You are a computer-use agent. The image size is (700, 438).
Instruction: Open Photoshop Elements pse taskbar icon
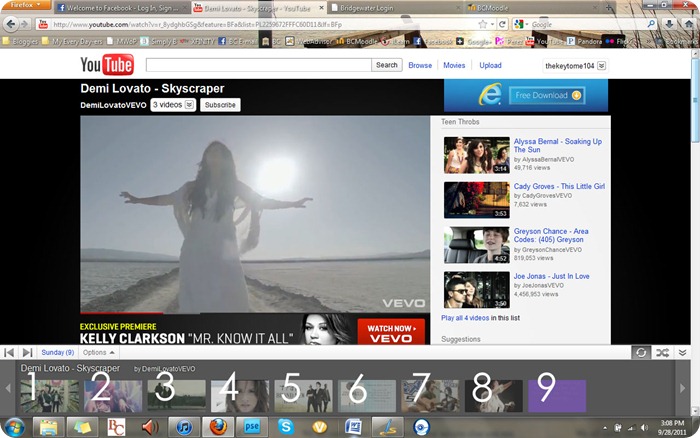coord(252,427)
